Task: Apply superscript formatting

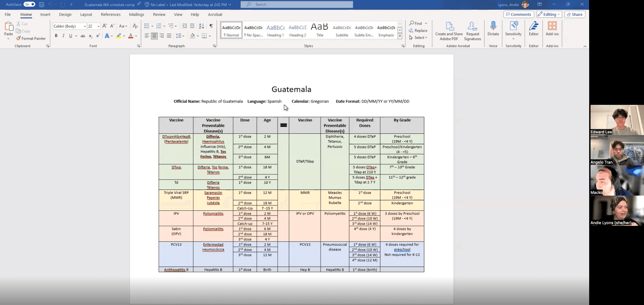Action: [x=98, y=36]
